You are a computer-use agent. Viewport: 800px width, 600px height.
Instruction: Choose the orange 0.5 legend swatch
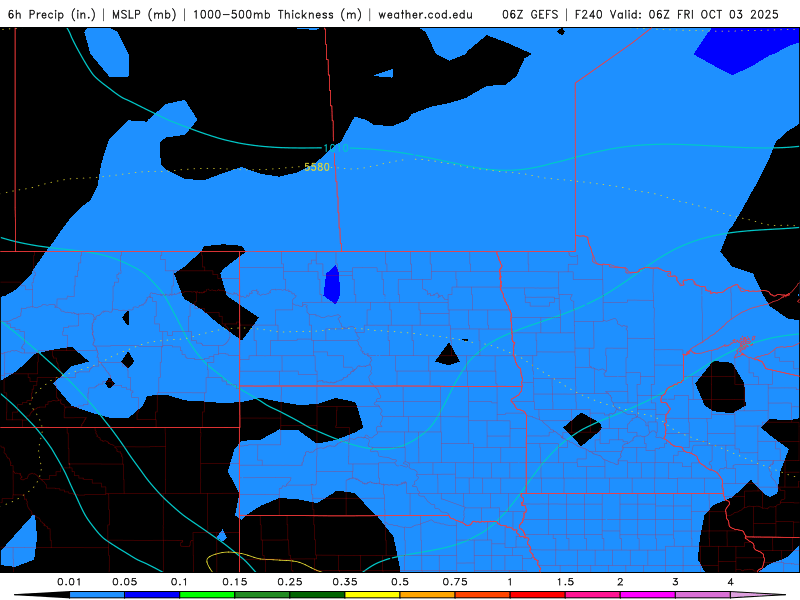coord(428,595)
